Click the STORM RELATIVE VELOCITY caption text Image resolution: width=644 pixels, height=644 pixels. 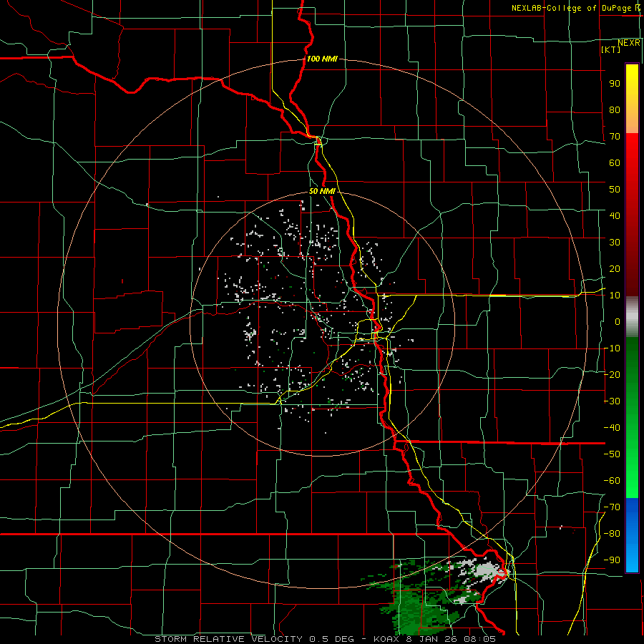coord(228,639)
